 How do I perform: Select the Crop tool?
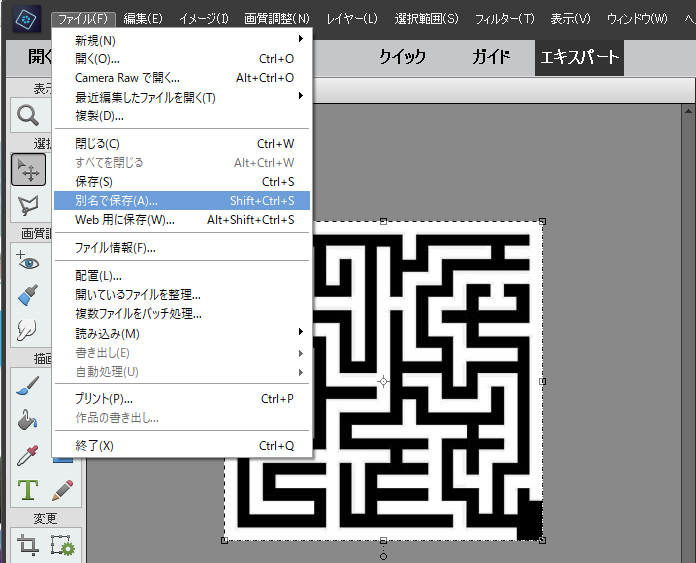(28, 546)
